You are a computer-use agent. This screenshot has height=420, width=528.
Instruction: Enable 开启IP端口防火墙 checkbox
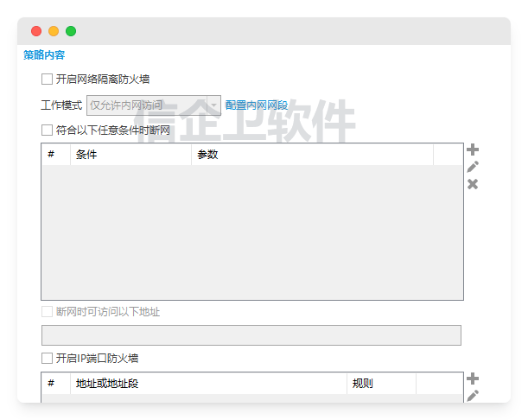tap(47, 358)
